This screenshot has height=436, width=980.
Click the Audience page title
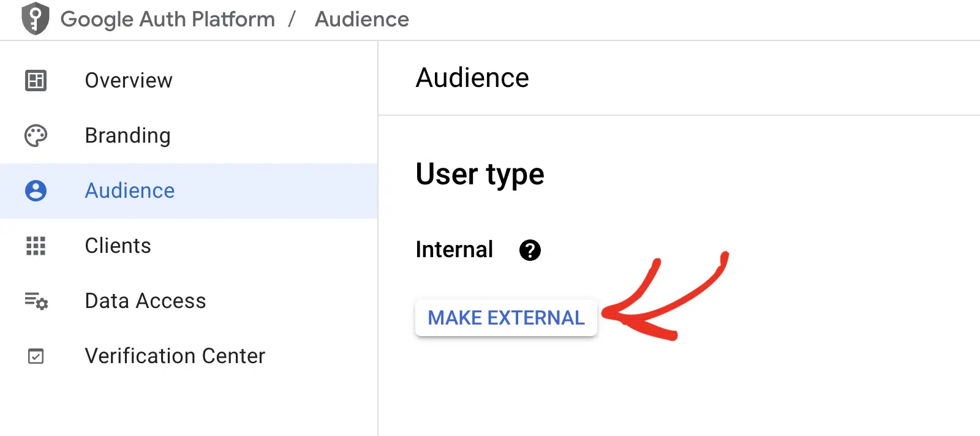point(472,78)
